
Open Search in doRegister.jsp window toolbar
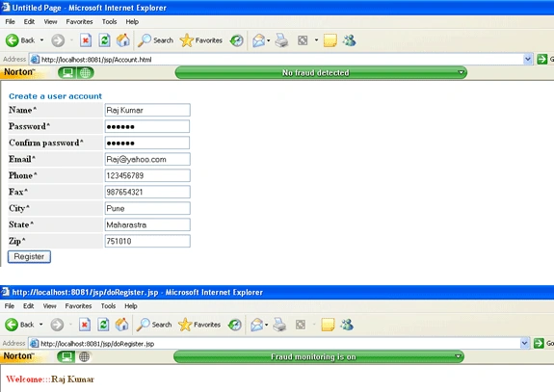(x=154, y=325)
